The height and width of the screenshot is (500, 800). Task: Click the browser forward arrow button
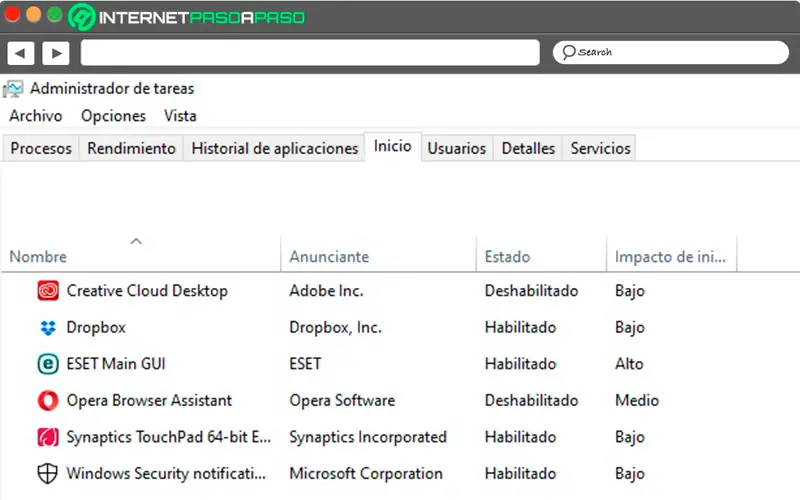tap(56, 53)
